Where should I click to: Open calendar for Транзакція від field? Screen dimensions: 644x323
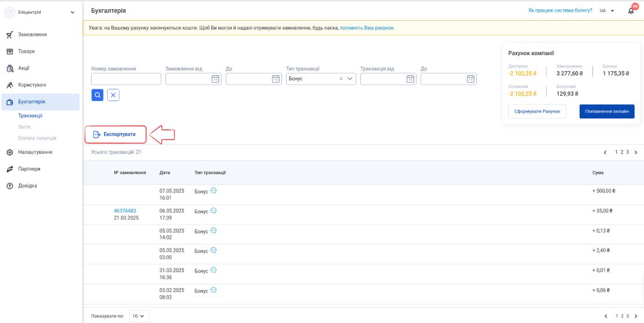[x=410, y=79]
